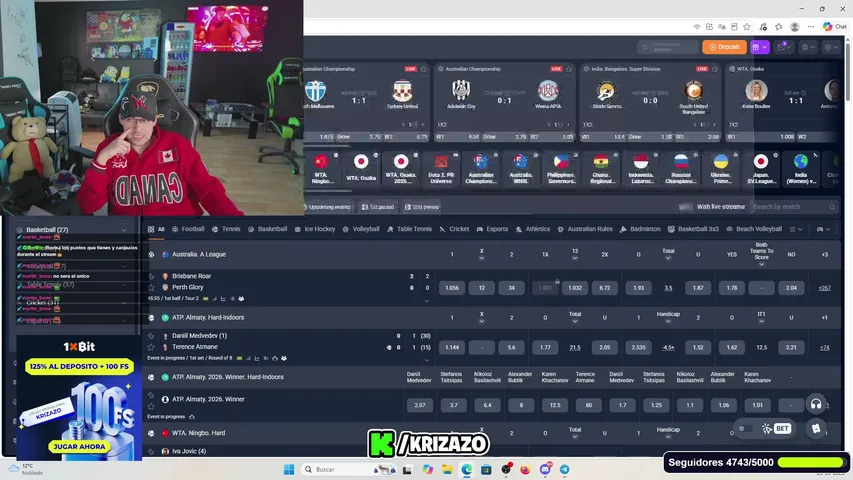This screenshot has height=480, width=853.
Task: Select the Japan SV League tile
Action: click(761, 169)
